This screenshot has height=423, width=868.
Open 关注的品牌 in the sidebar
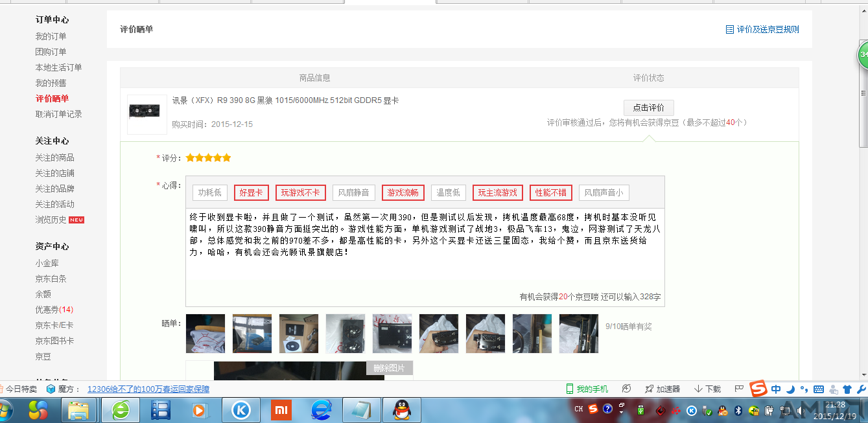[54, 189]
